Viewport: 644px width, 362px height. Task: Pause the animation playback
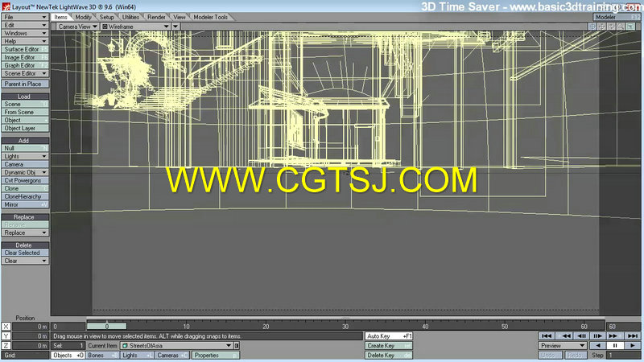[x=615, y=346]
